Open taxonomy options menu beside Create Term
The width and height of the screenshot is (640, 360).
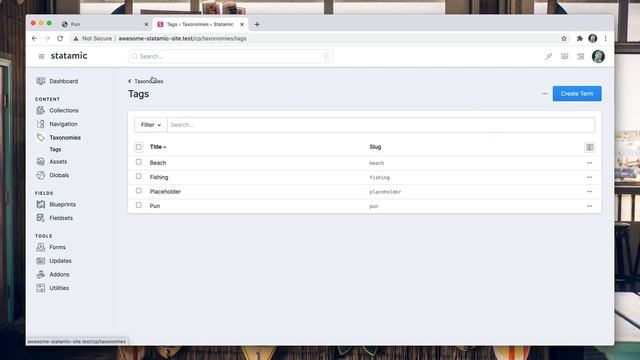(x=544, y=93)
